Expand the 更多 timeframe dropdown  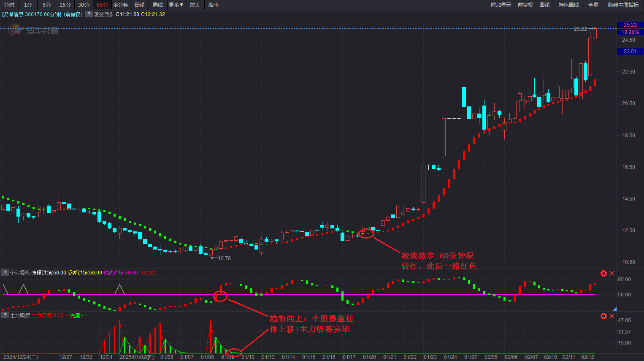coord(176,5)
